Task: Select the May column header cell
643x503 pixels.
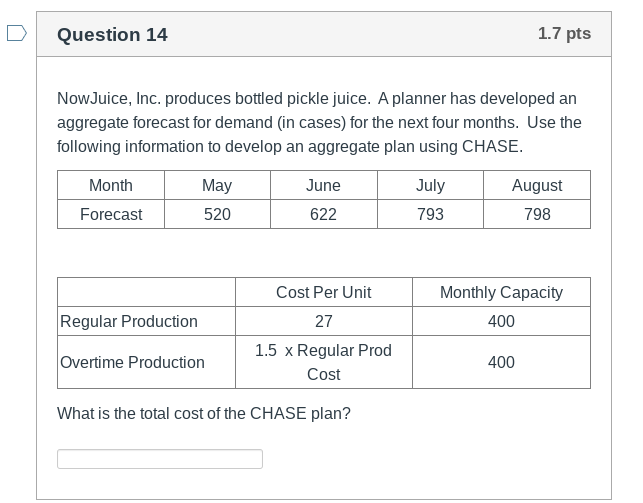Action: pos(217,185)
